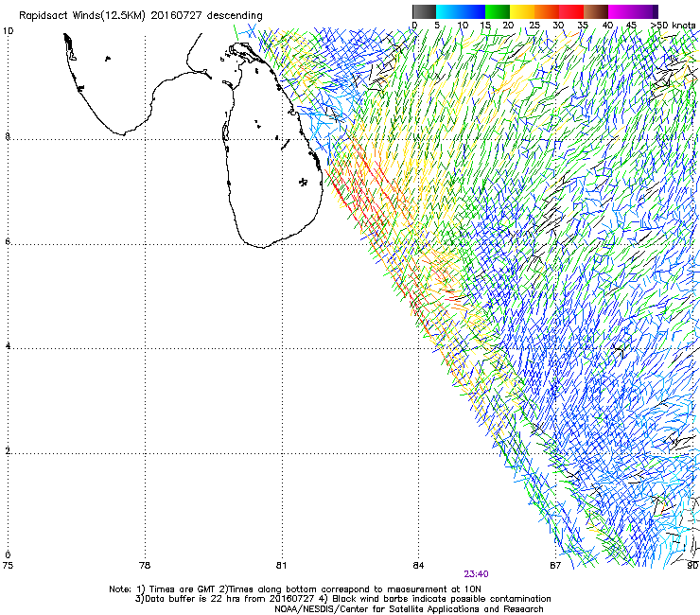Click the star marker on Sri Lanka
The height and width of the screenshot is (615, 700).
pyautogui.click(x=303, y=182)
